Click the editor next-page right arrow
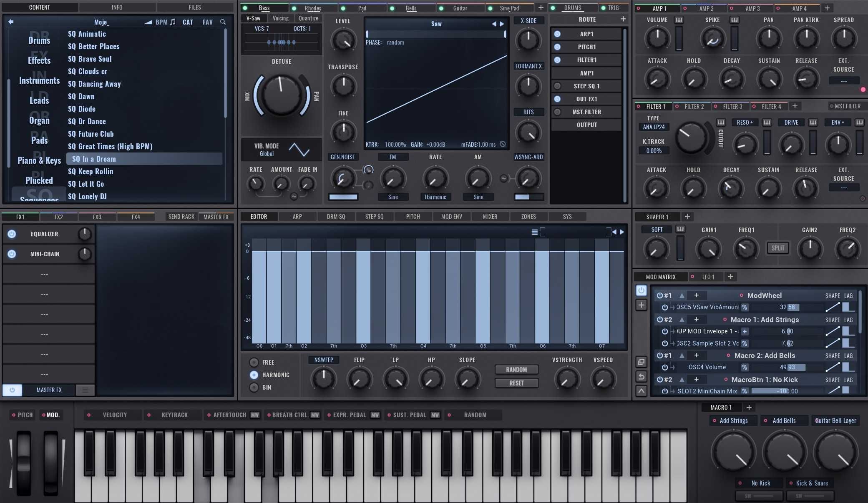This screenshot has width=868, height=503. tap(622, 232)
